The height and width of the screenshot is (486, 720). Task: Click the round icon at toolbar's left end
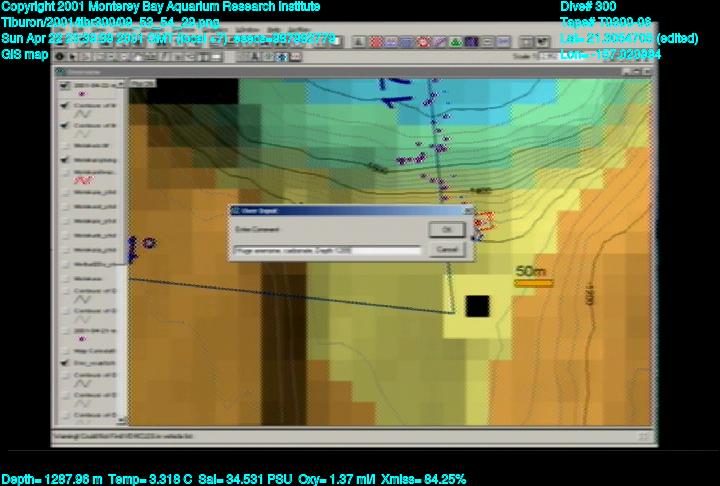coord(60,56)
